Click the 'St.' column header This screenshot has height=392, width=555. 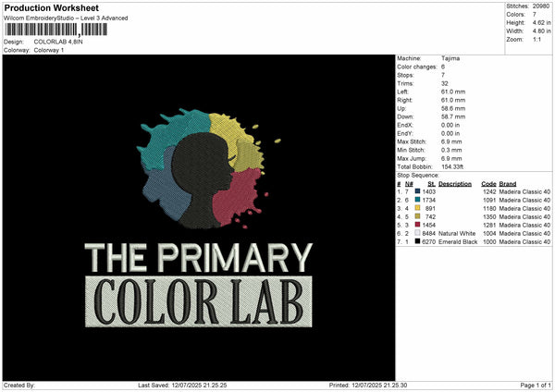click(x=431, y=184)
